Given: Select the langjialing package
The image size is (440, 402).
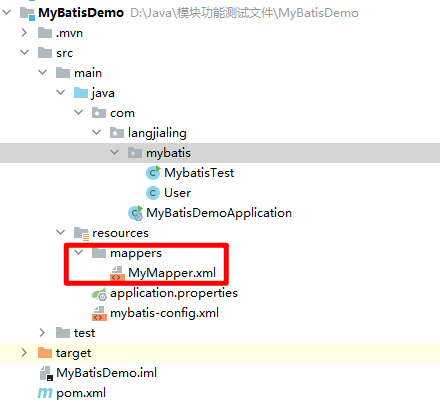Looking at the screenshot, I should 157,133.
